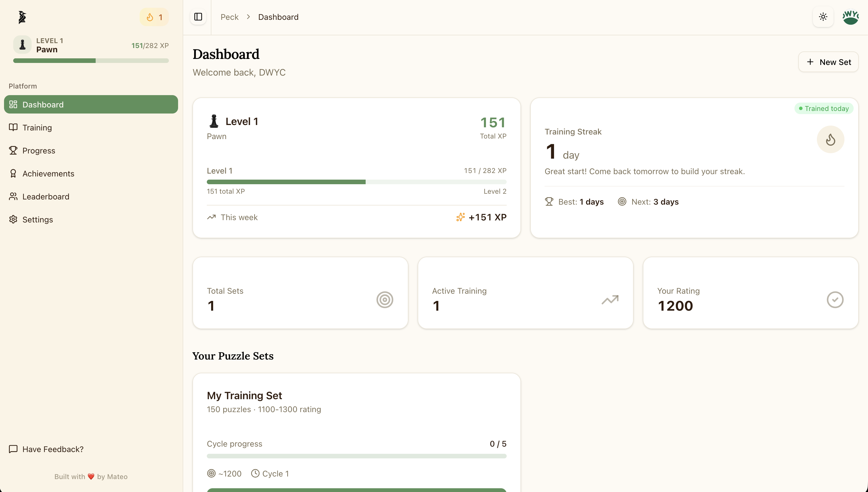Open the Training page
The image size is (868, 492).
tap(37, 127)
